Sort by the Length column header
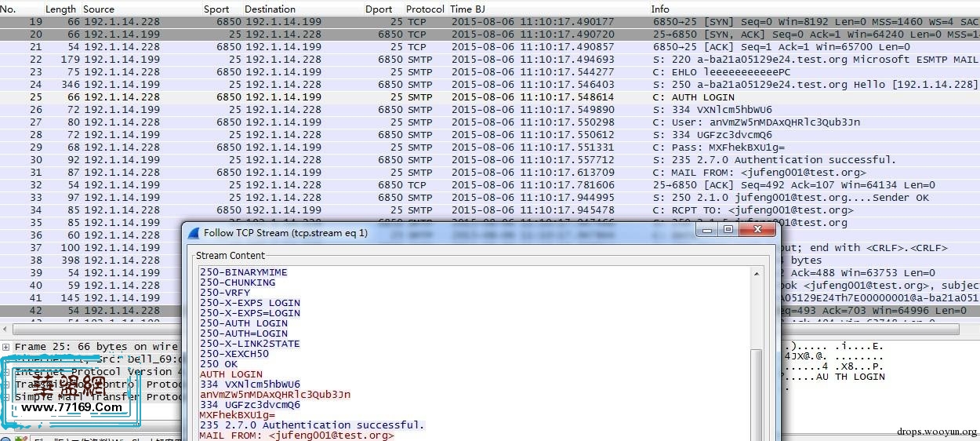The height and width of the screenshot is (441, 980). click(x=60, y=9)
